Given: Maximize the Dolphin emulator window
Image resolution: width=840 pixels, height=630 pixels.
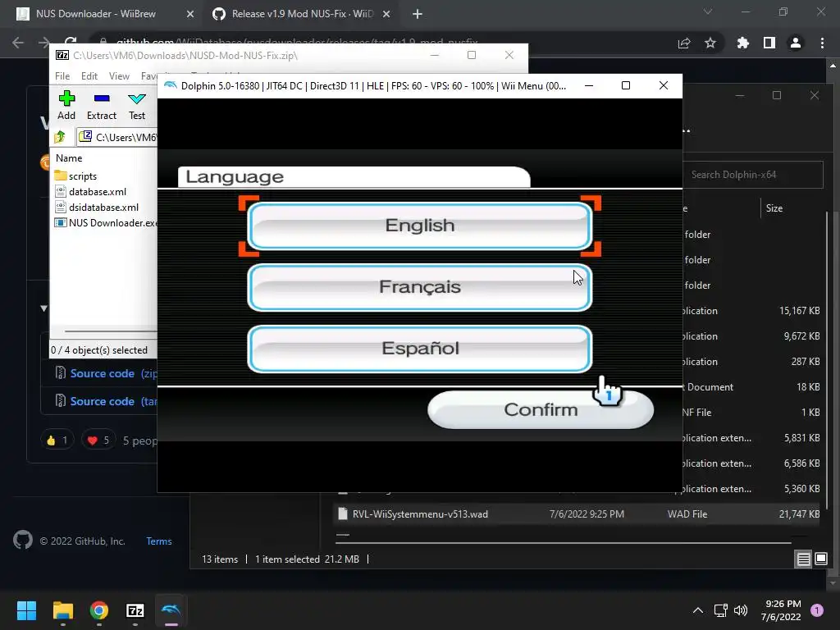Looking at the screenshot, I should tap(626, 85).
